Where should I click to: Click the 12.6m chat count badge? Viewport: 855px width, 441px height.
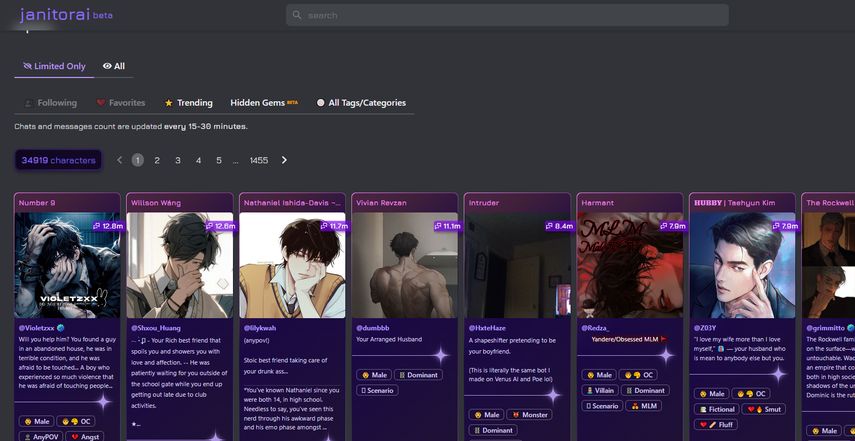pyautogui.click(x=221, y=226)
